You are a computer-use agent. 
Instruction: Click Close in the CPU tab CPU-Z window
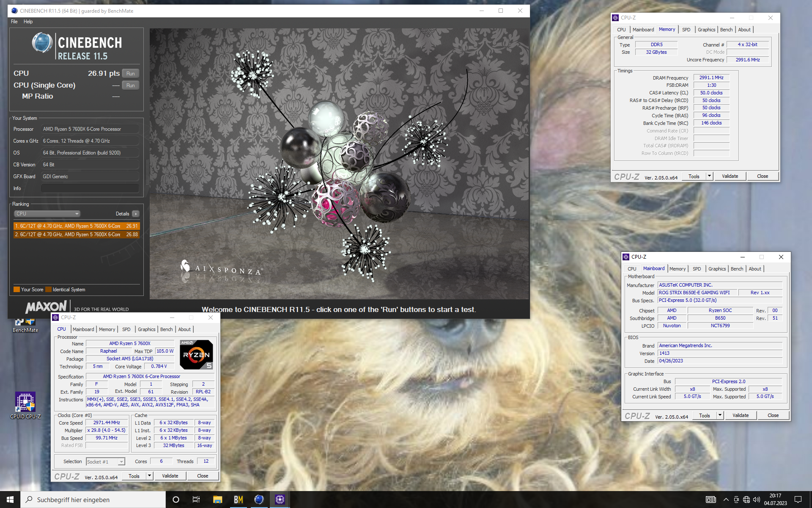click(x=203, y=476)
